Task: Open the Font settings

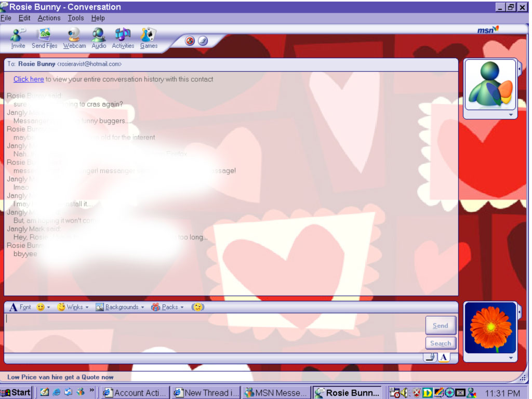Action: click(20, 307)
